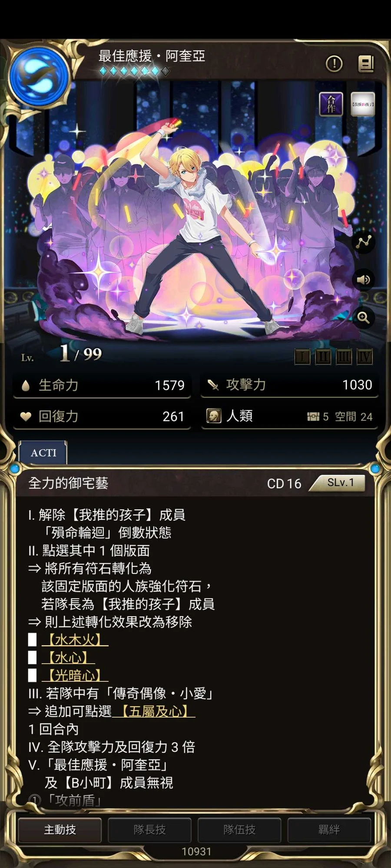Image resolution: width=391 pixels, height=868 pixels.
Task: Toggle refinement level IV box
Action: click(364, 357)
